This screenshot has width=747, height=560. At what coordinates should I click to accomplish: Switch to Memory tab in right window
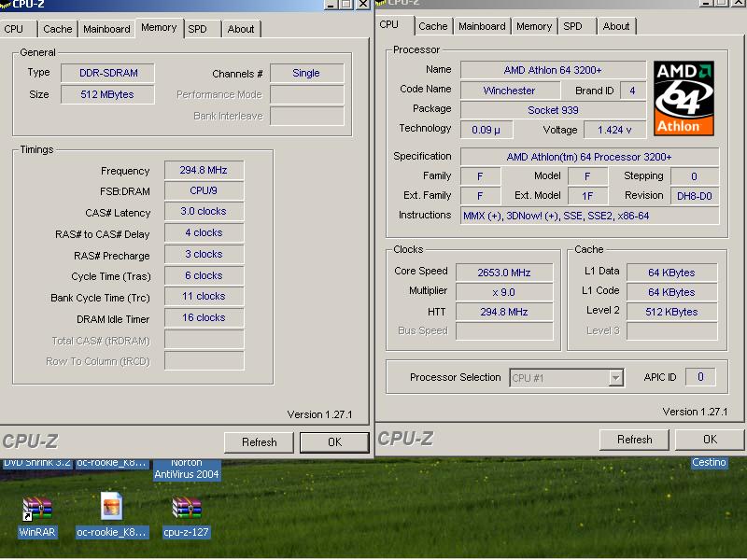point(534,26)
